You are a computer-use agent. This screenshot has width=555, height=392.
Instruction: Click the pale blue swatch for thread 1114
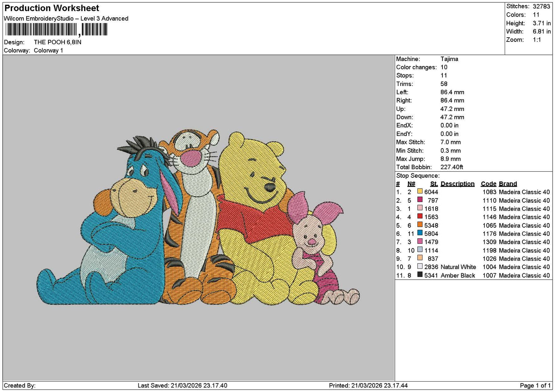coord(420,250)
